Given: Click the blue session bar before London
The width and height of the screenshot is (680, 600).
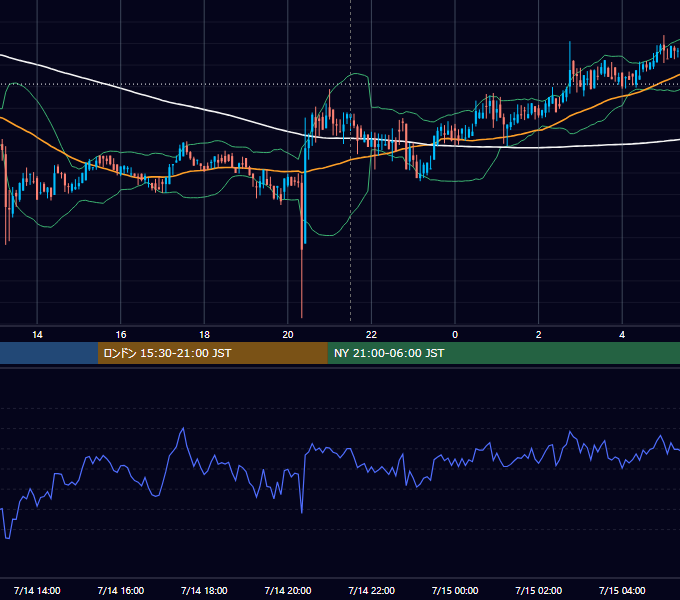Looking at the screenshot, I should pos(49,353).
